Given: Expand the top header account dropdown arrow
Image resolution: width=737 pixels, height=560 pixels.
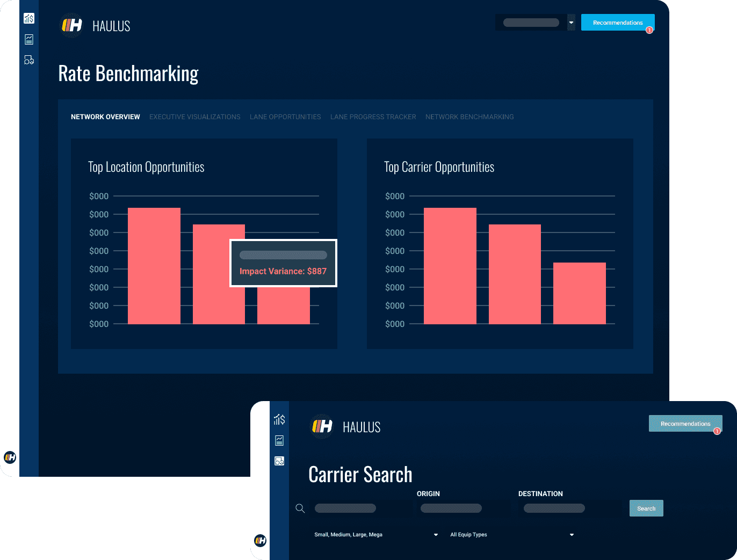Looking at the screenshot, I should point(571,23).
